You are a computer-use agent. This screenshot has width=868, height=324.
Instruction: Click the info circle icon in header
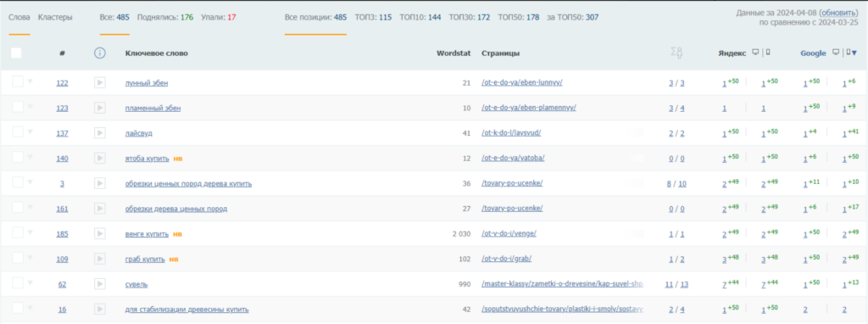click(100, 53)
